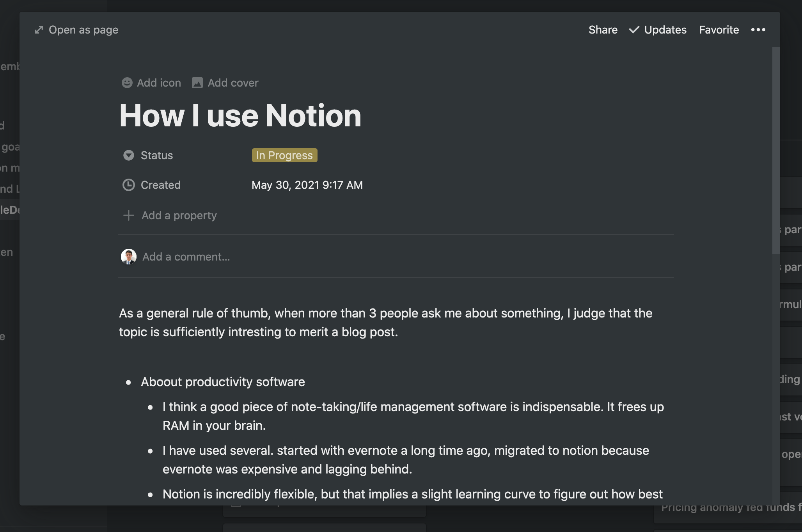Viewport: 802px width, 532px height.
Task: Click the Updates checkmark icon
Action: click(x=634, y=30)
